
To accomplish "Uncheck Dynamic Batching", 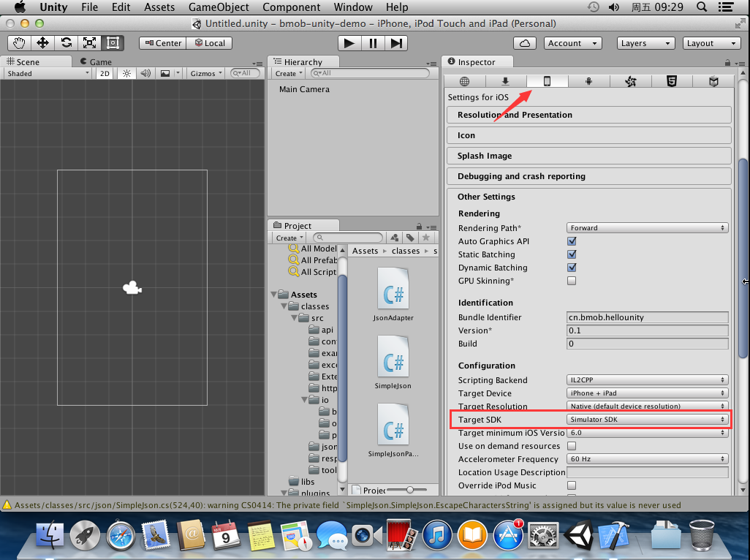I will tap(572, 268).
